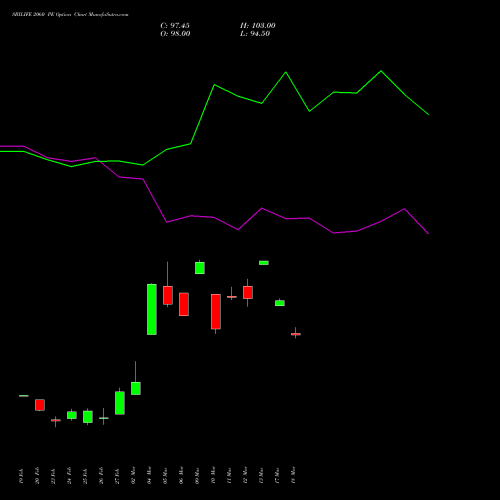Click the red candle above 06 Mar

pos(184,304)
